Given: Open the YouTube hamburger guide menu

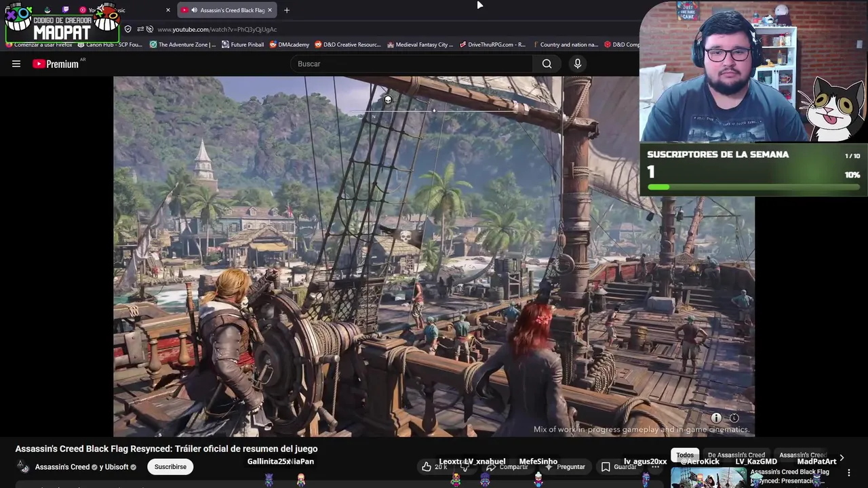Looking at the screenshot, I should (16, 64).
